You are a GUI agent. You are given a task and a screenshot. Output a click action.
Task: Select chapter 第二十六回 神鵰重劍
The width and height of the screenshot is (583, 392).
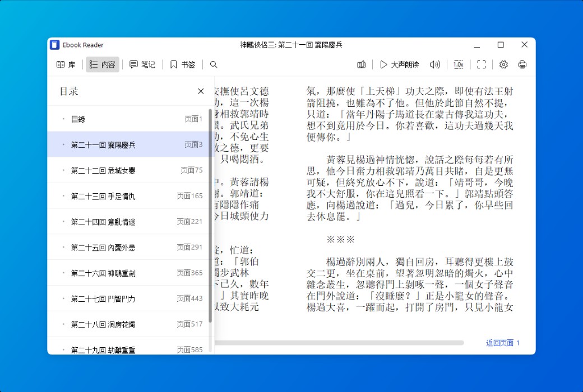(112, 273)
